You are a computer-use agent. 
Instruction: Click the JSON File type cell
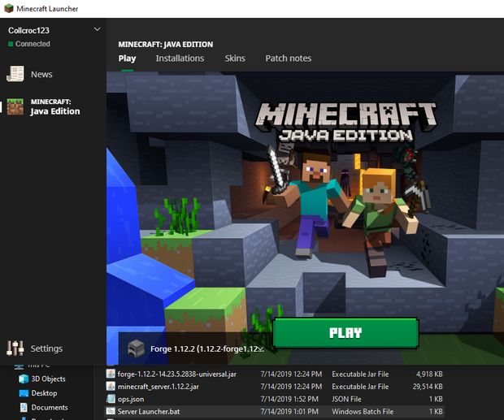(x=346, y=399)
